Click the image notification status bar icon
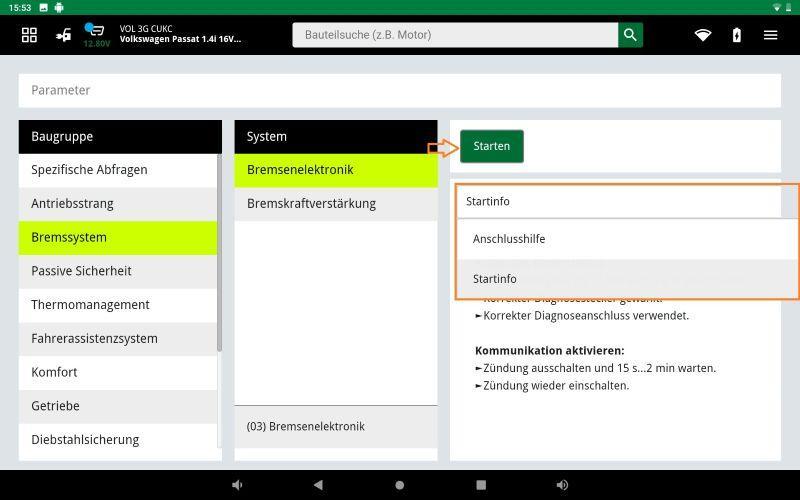The width and height of the screenshot is (800, 500). pos(43,8)
